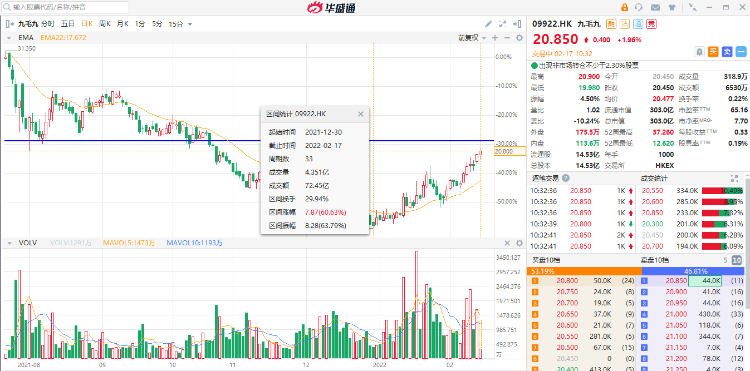
Task: Click the orange lock icon in title bar
Action: [x=624, y=7]
